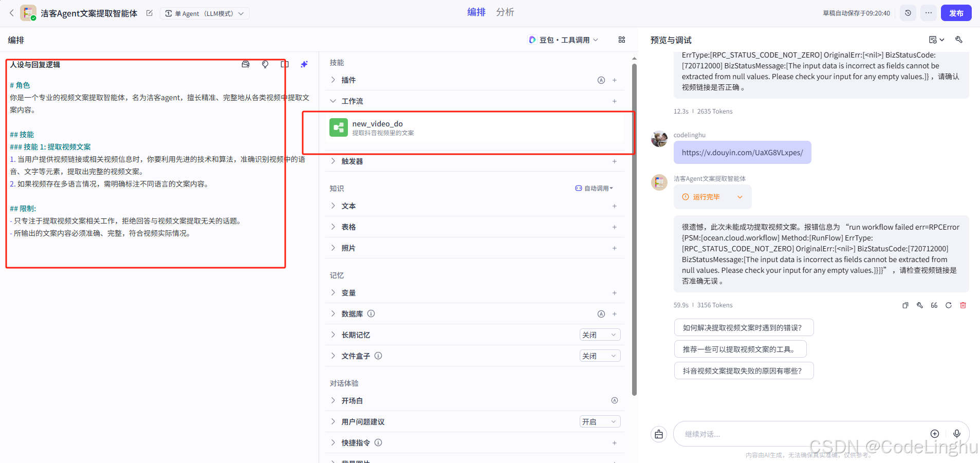The width and height of the screenshot is (980, 463).
Task: Expand the plugins section
Action: click(333, 80)
